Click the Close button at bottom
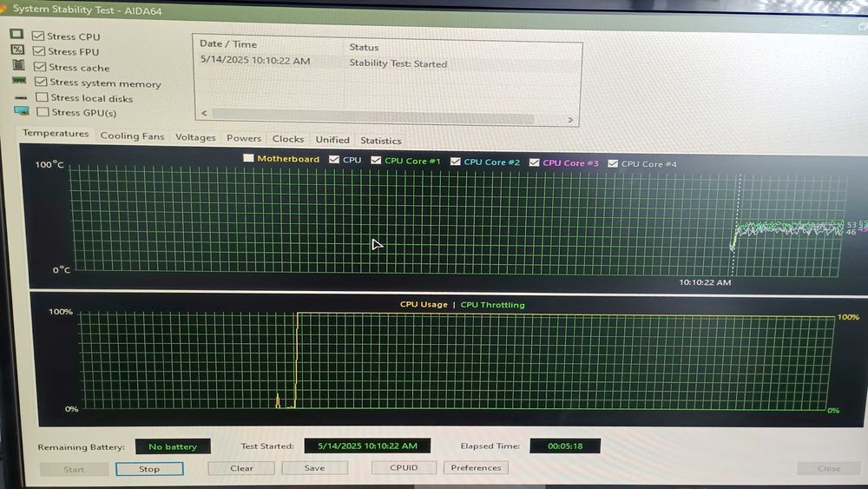 tap(829, 468)
